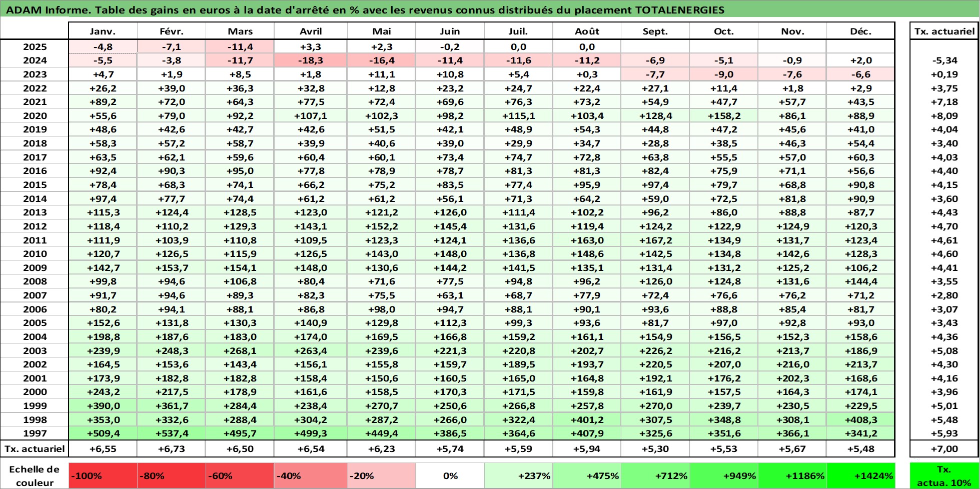The image size is (980, 489).
Task: Click the -9,0 cell in Oct. 2023
Action: click(x=724, y=74)
